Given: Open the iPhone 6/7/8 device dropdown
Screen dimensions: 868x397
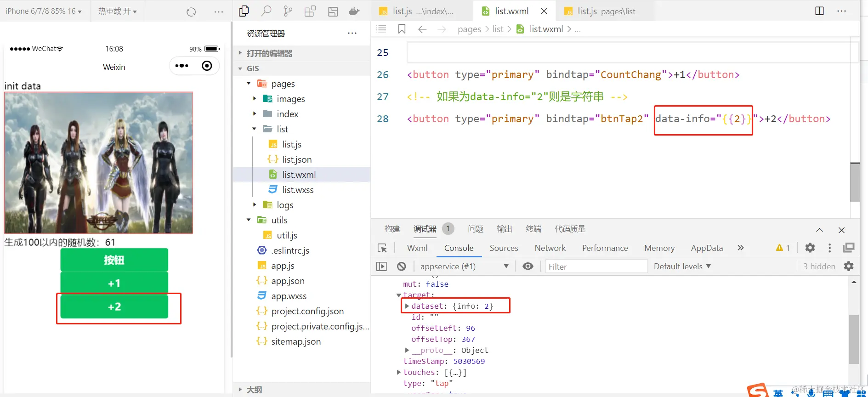Looking at the screenshot, I should point(44,11).
